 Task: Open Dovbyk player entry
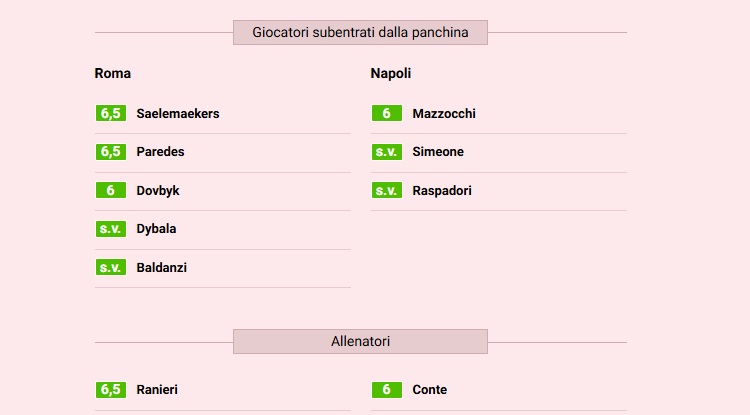pyautogui.click(x=158, y=190)
